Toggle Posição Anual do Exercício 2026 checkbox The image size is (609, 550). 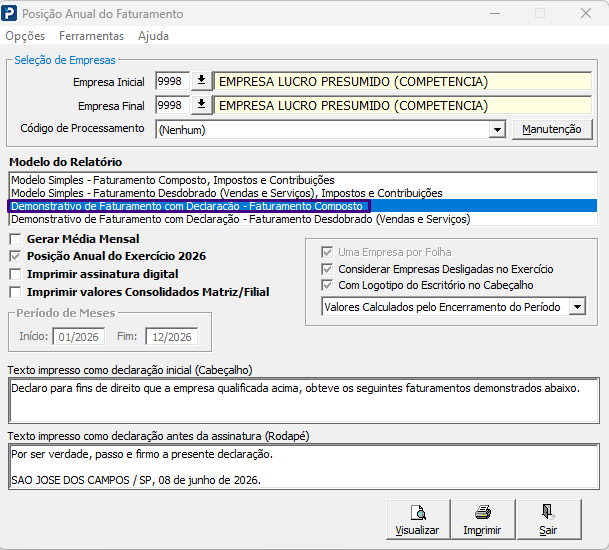[x=16, y=256]
